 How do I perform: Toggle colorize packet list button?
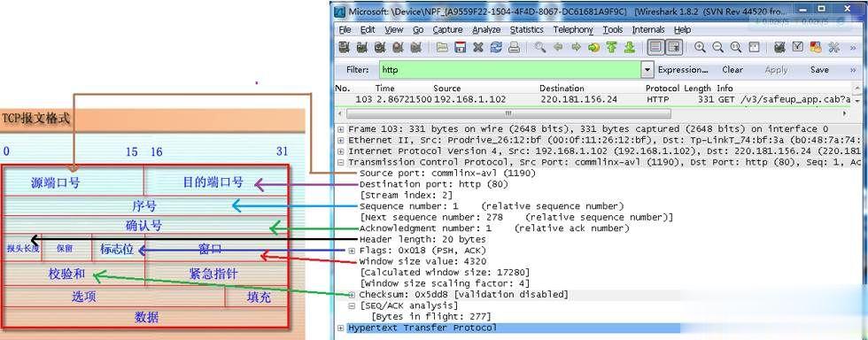pos(655,48)
